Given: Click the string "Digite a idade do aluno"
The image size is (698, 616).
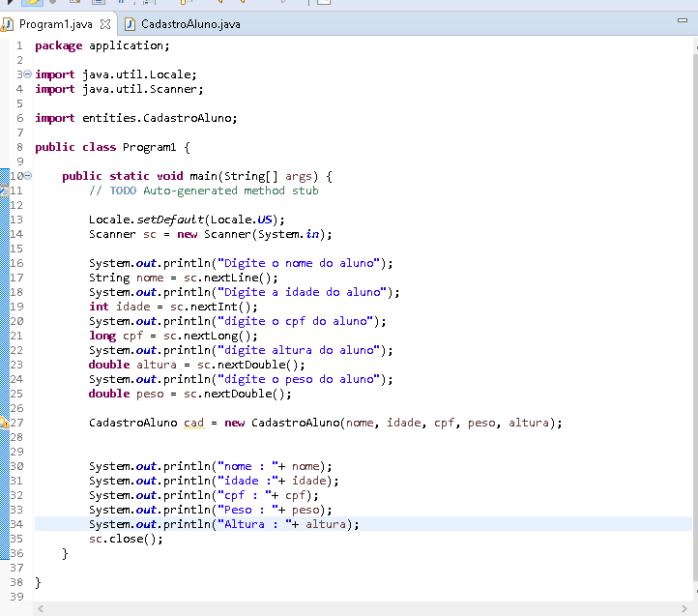Looking at the screenshot, I should [302, 292].
